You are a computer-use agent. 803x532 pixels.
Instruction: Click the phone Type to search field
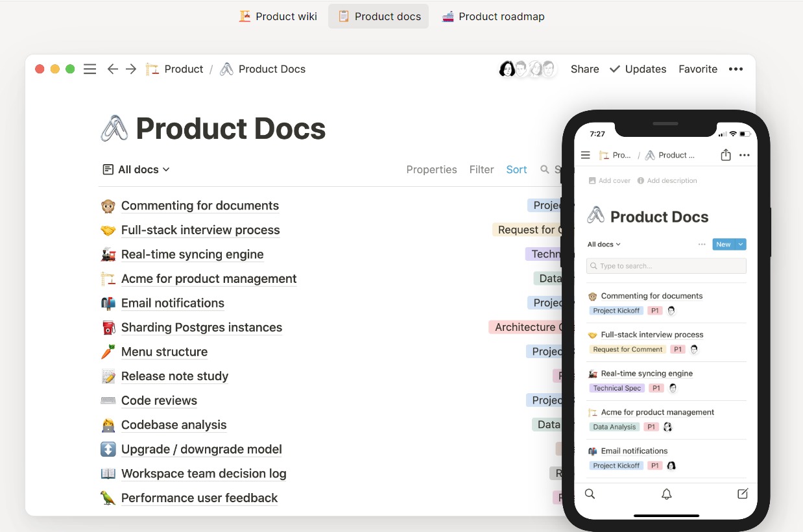(x=666, y=266)
